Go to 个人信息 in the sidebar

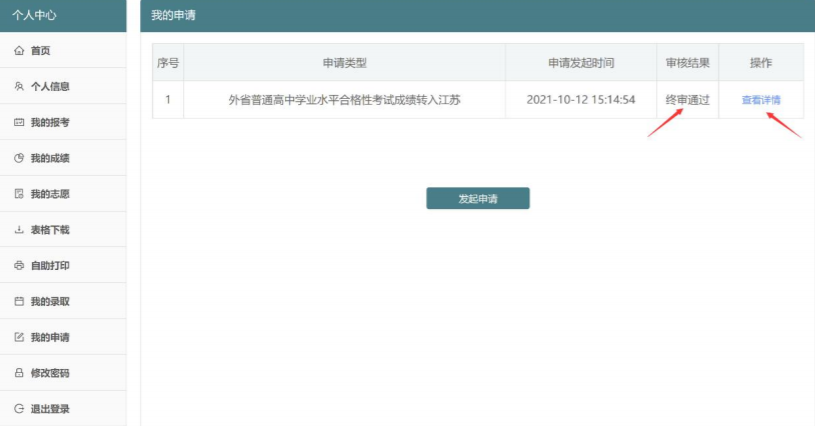tap(49, 87)
